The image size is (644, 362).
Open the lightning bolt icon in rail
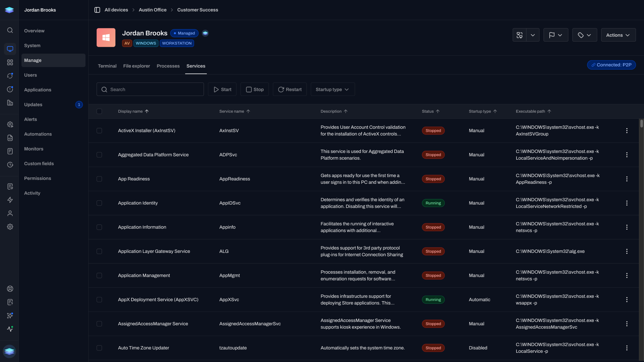coord(10,200)
